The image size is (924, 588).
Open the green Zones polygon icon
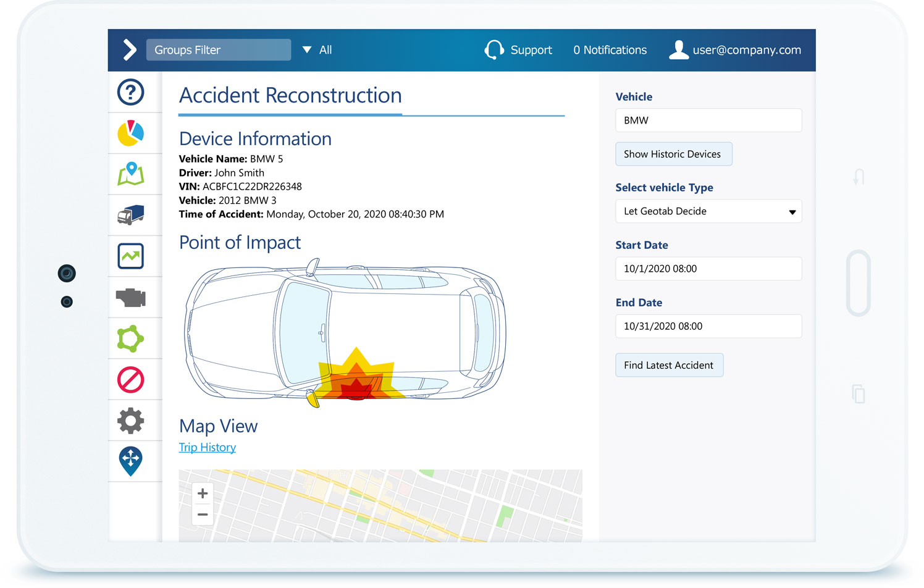pyautogui.click(x=131, y=338)
